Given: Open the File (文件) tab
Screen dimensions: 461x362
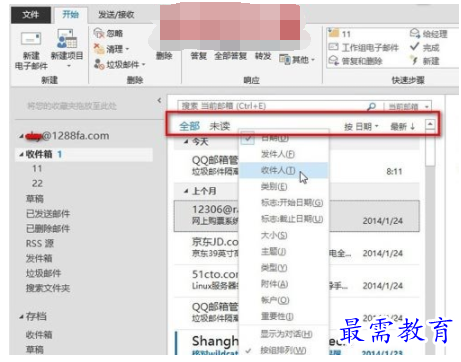Looking at the screenshot, I should click(31, 14).
